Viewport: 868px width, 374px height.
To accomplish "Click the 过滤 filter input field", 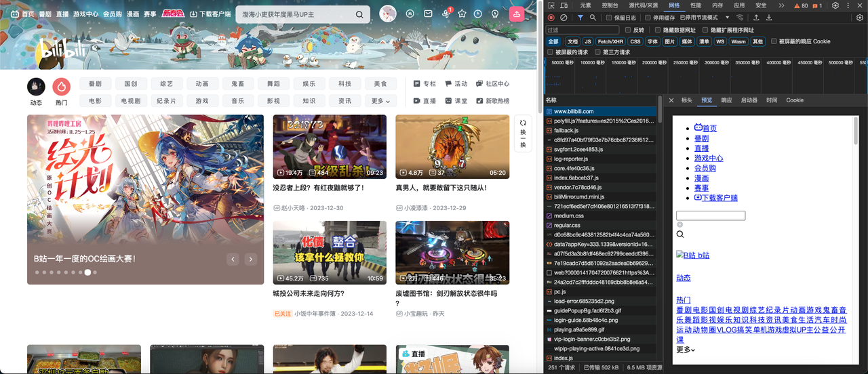I will pos(583,30).
